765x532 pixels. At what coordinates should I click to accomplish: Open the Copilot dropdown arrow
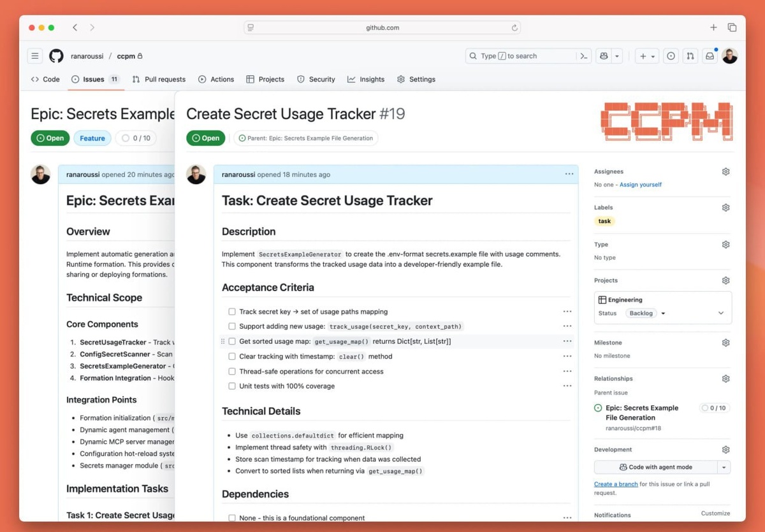[x=617, y=56]
